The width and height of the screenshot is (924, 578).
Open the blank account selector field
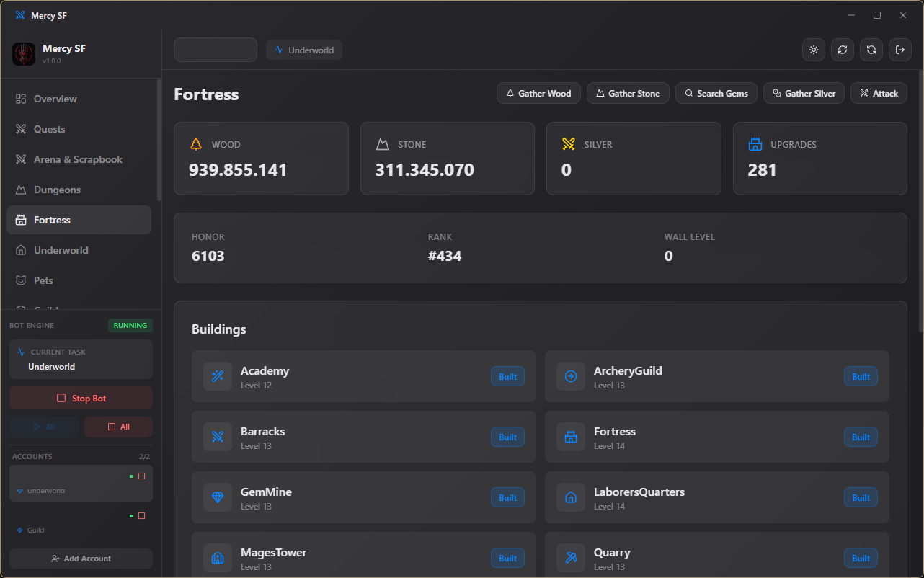coord(216,50)
